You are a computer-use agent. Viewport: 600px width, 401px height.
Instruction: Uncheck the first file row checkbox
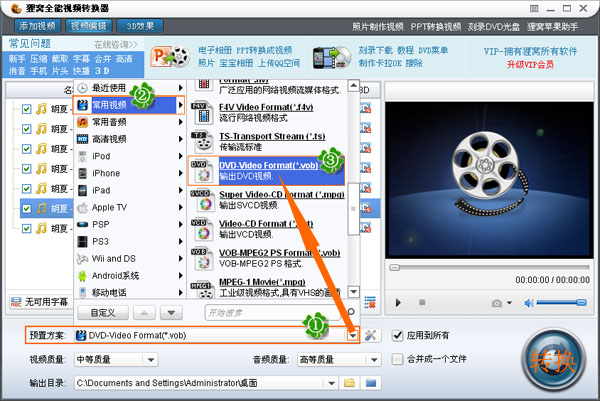click(x=26, y=109)
